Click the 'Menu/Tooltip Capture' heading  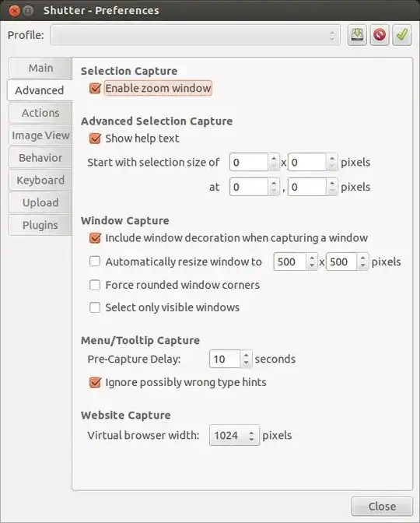(140, 340)
